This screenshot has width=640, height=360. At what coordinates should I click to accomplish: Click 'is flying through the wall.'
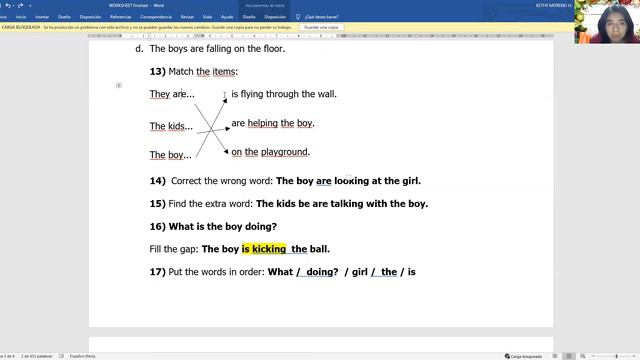[x=284, y=94]
